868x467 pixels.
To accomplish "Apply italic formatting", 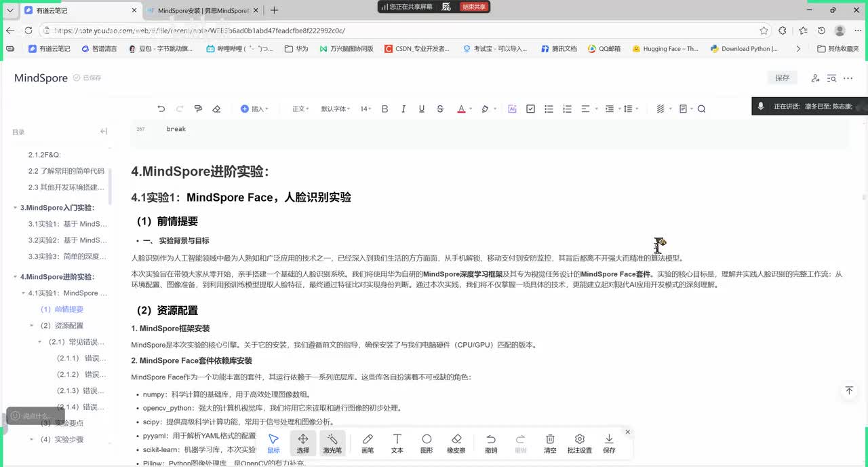I will (403, 109).
